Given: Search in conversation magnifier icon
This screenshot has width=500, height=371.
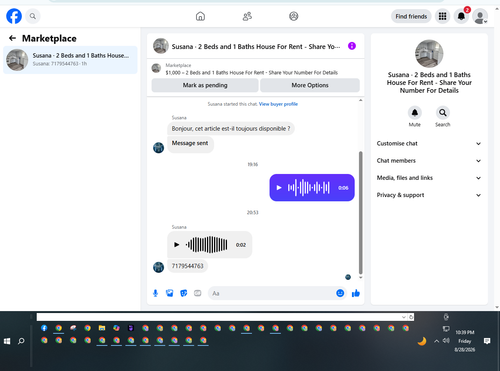Looking at the screenshot, I should coord(443,113).
